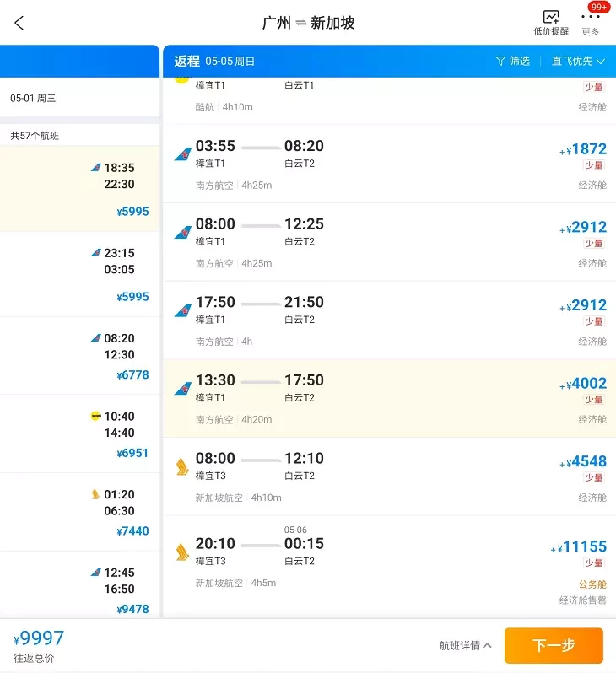616x673 pixels.
Task: Select Scoot outbound flight 10:40 ¥6951
Action: (x=79, y=434)
